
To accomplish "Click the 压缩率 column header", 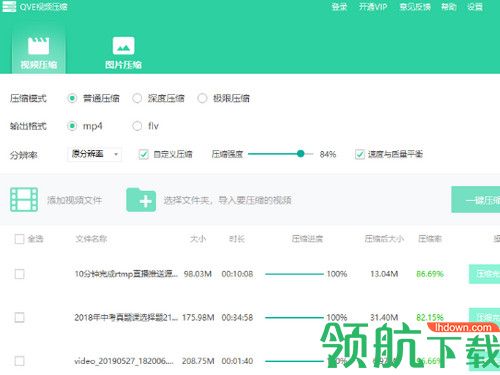I will click(430, 239).
